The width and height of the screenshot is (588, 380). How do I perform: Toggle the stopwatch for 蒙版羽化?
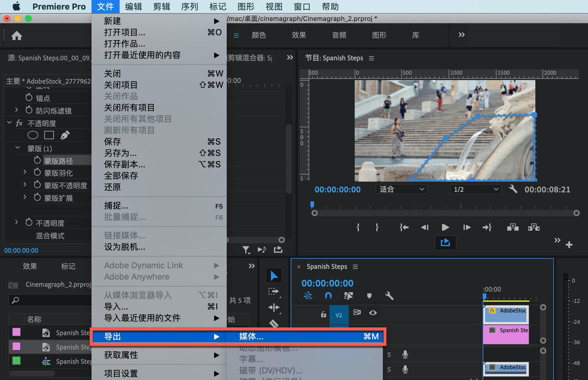pos(37,172)
